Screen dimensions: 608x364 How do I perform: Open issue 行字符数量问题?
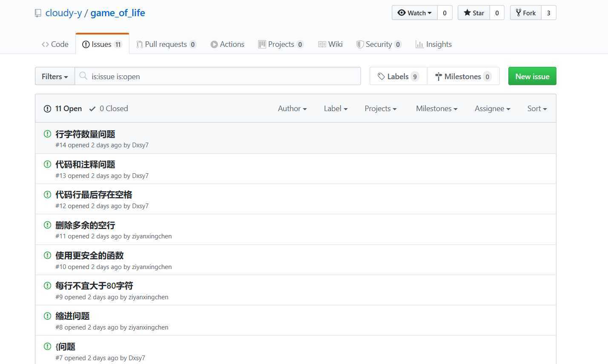(x=85, y=134)
